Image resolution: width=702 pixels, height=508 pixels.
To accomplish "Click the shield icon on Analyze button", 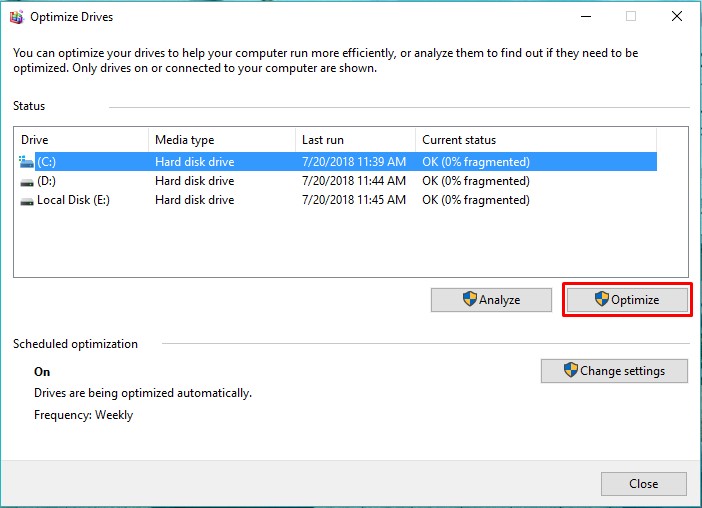I will coord(470,299).
